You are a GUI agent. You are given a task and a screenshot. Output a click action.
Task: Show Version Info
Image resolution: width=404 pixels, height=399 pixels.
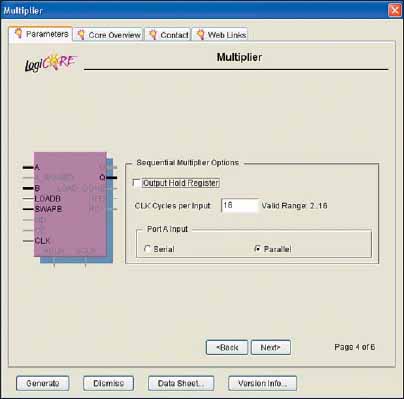point(262,383)
